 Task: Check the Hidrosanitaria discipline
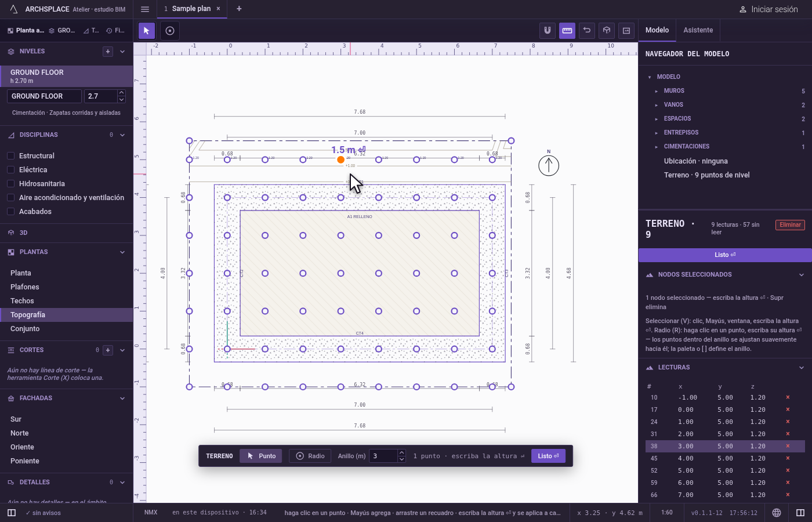[x=10, y=184]
